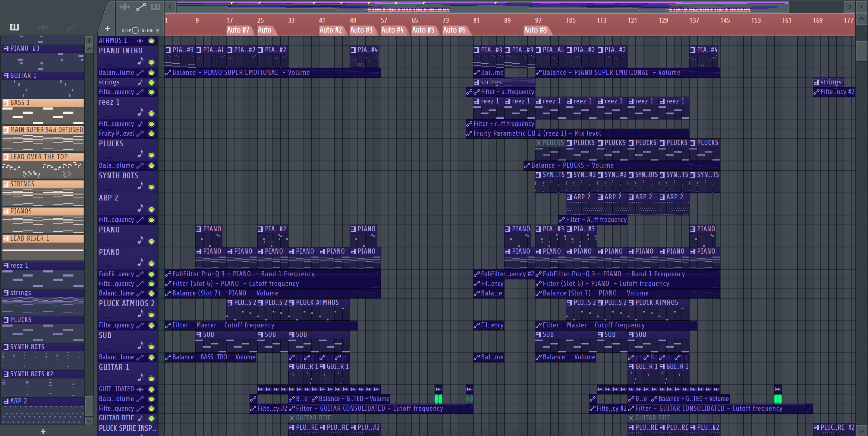The image size is (868, 436).
Task: Mute the SUB track
Action: click(152, 347)
